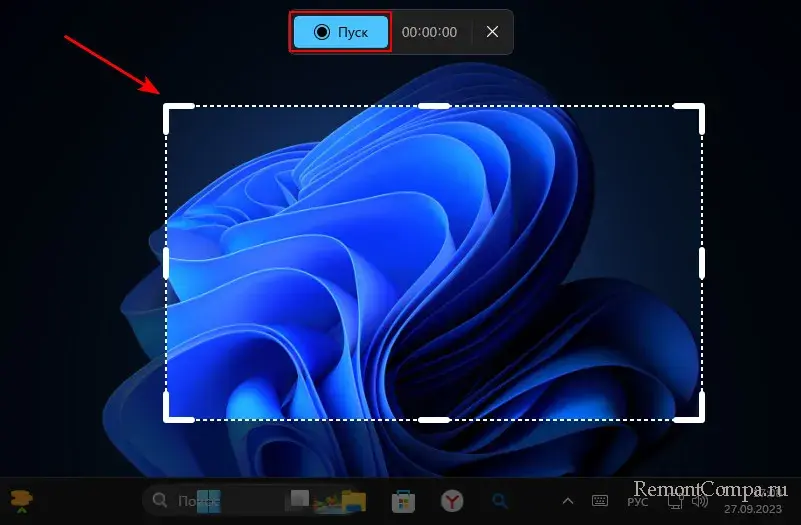Click the left edge middle selection handle

(166, 263)
